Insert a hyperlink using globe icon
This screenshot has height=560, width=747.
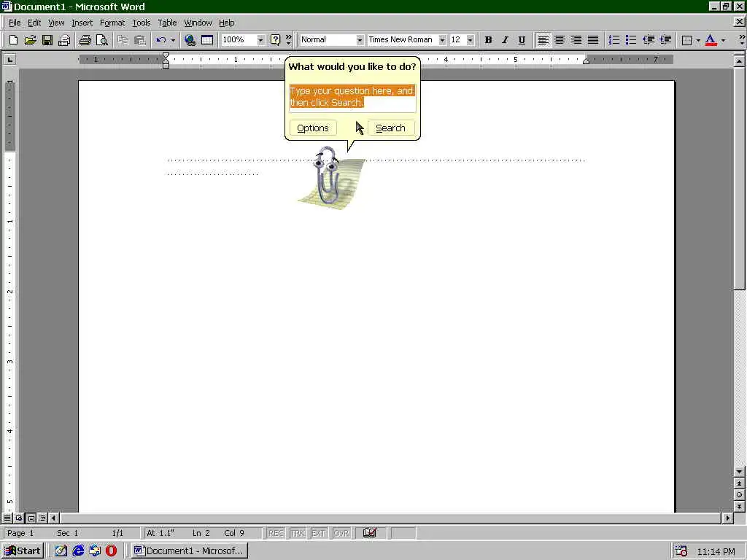pos(190,40)
